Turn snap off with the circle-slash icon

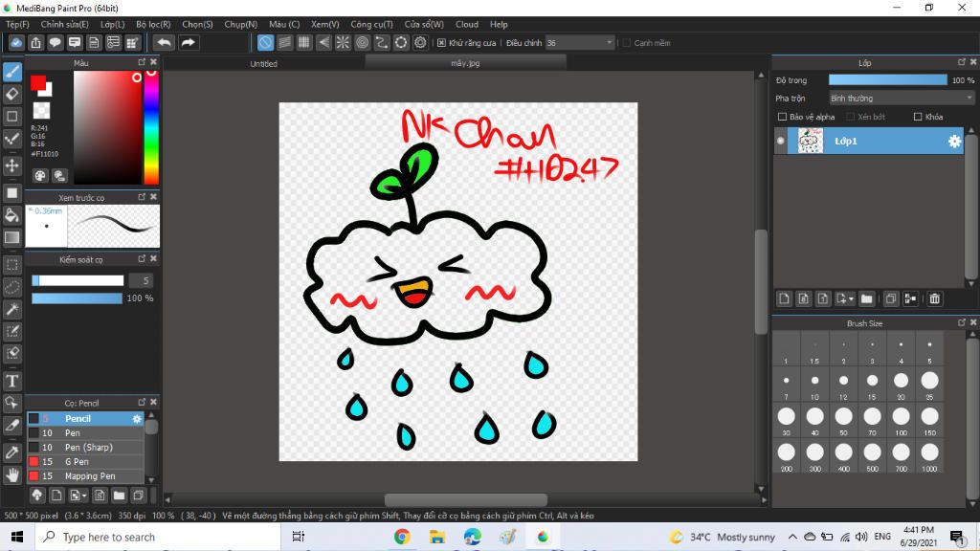(265, 42)
